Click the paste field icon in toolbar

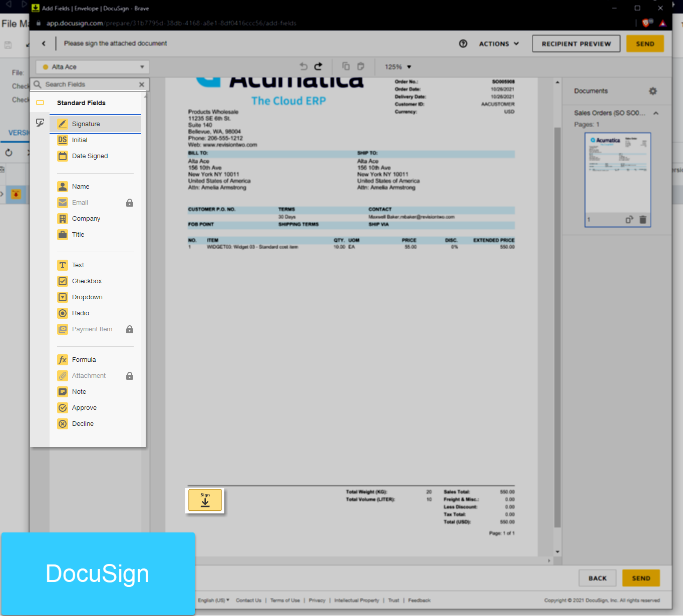coord(361,66)
